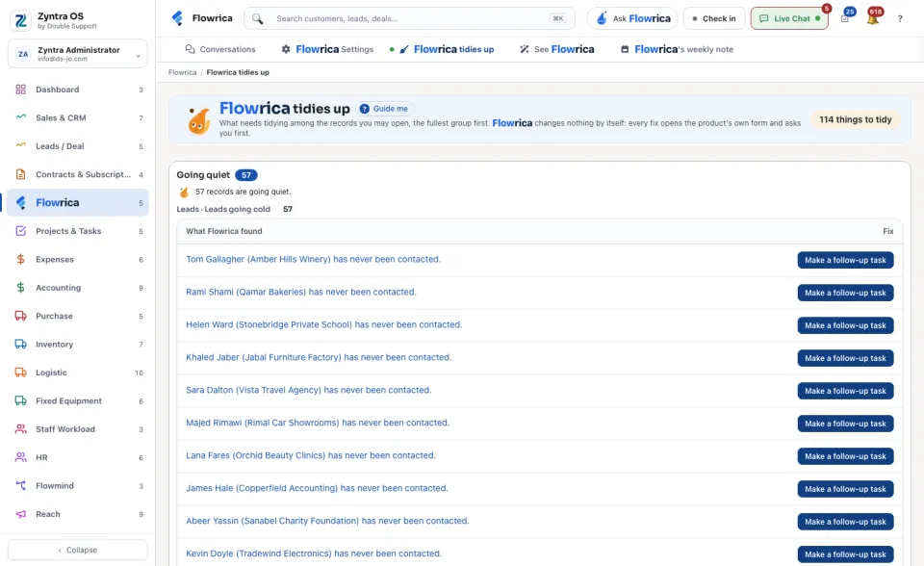Click the Check in button

[x=714, y=18]
